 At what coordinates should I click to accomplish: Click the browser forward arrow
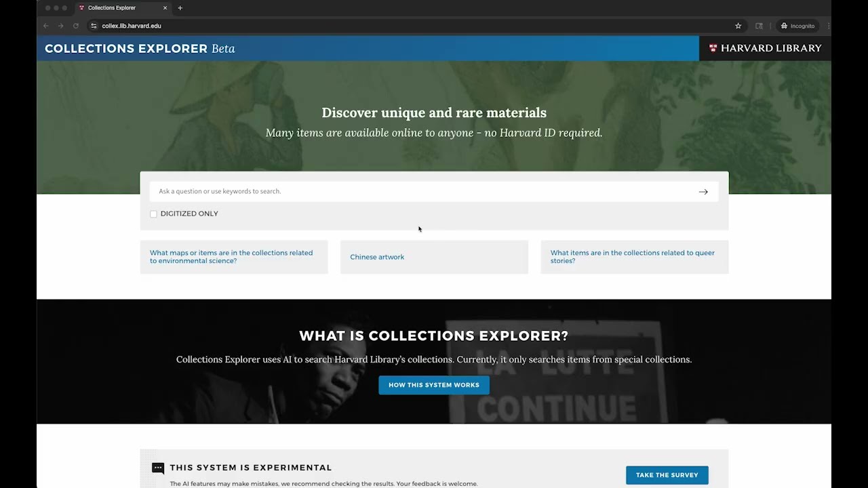coord(61,26)
